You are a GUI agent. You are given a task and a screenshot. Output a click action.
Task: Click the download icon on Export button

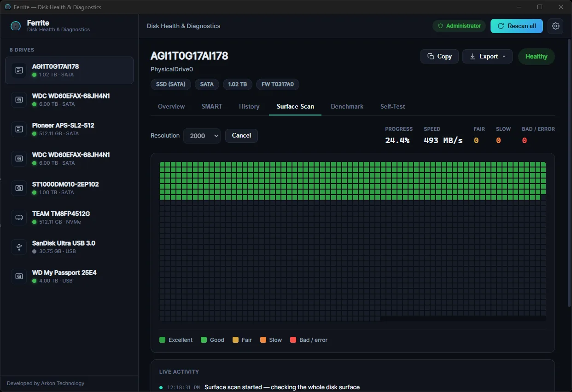[473, 56]
